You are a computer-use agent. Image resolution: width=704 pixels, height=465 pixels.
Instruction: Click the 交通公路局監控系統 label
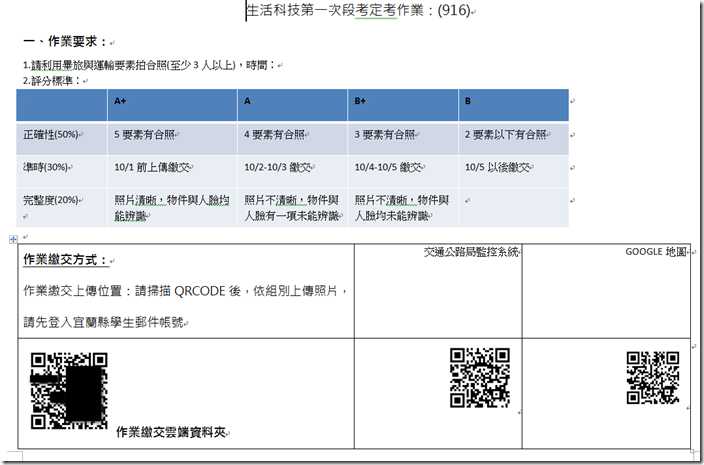pyautogui.click(x=471, y=252)
